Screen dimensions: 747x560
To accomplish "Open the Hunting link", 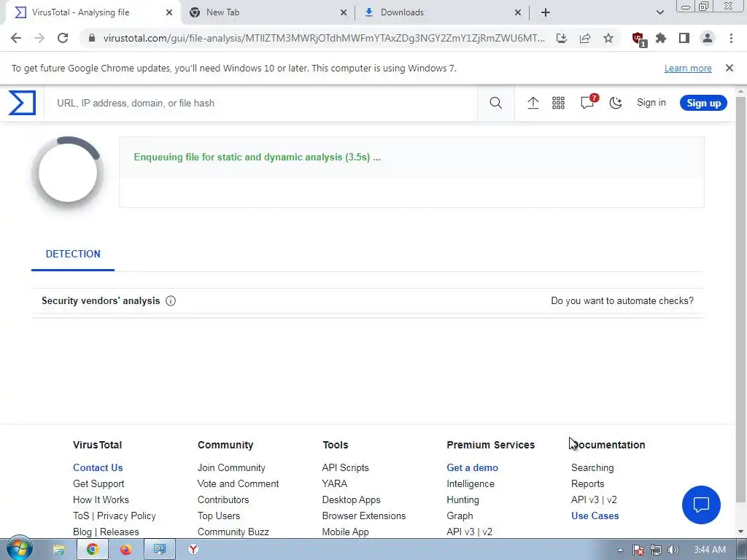I will 462,500.
